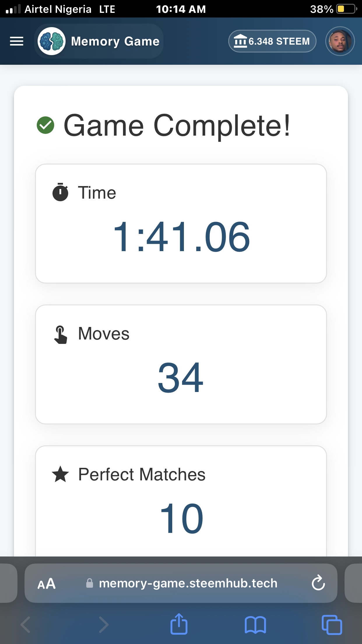Tap the bank icon beside STEEM balance
362x644 pixels.
pos(240,41)
